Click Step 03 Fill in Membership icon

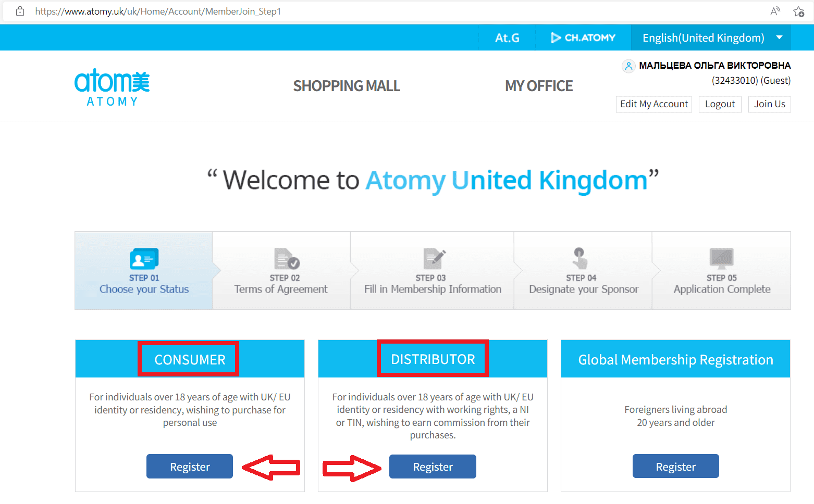click(x=434, y=258)
